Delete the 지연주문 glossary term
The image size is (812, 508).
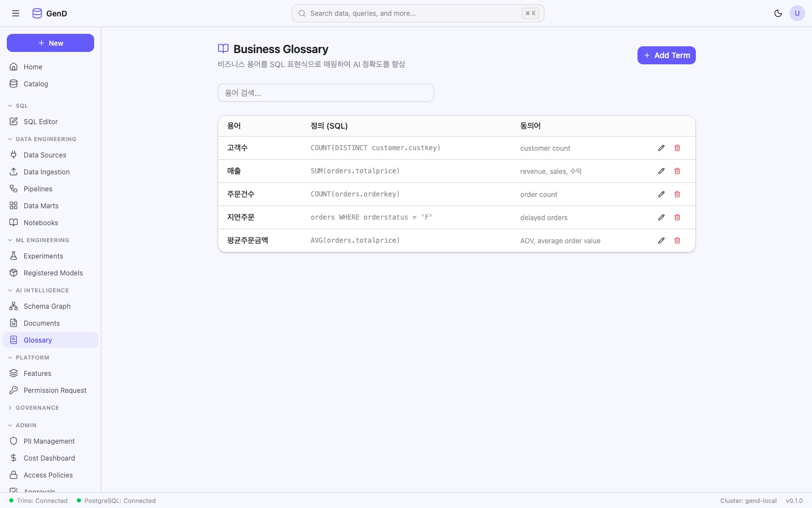(677, 217)
